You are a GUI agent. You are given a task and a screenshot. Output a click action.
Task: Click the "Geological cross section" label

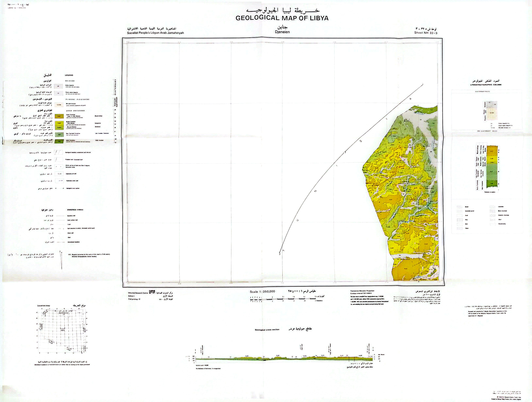click(267, 330)
